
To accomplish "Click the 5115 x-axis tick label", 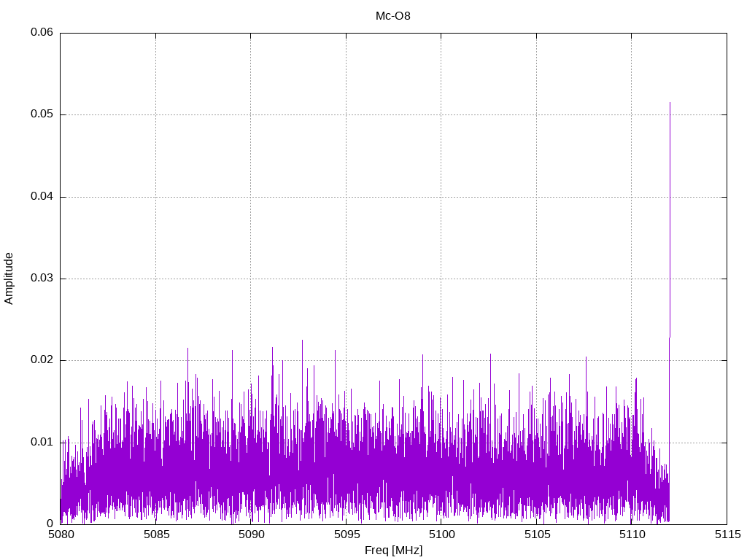I will coord(727,534).
